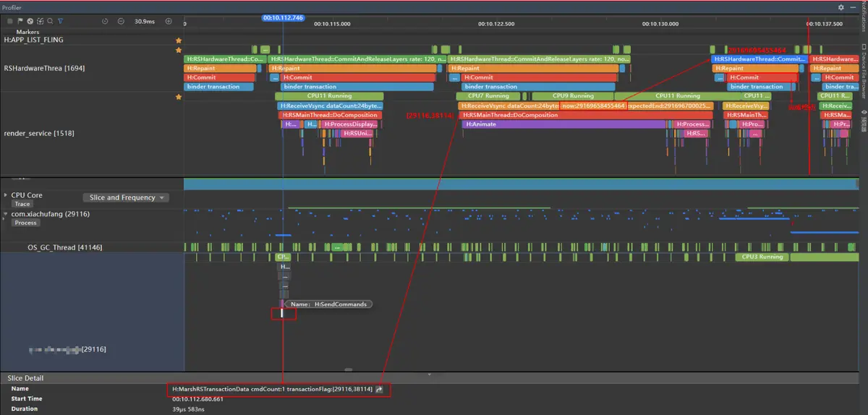The height and width of the screenshot is (415, 868).
Task: Click the flag marker toolbar icon
Action: (20, 21)
